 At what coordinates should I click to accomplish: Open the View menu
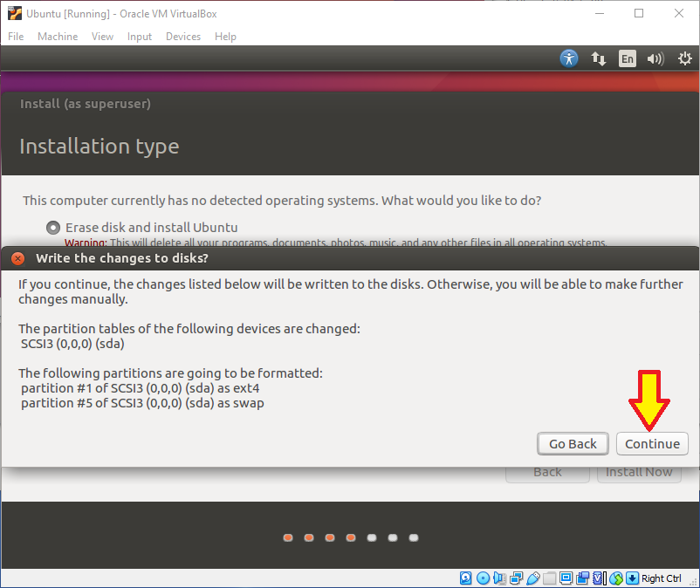point(102,37)
